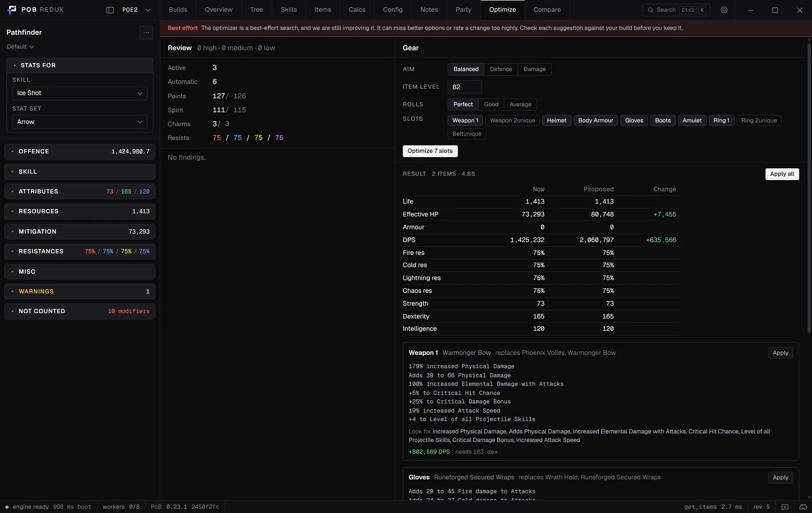Open the Search box

click(x=676, y=10)
